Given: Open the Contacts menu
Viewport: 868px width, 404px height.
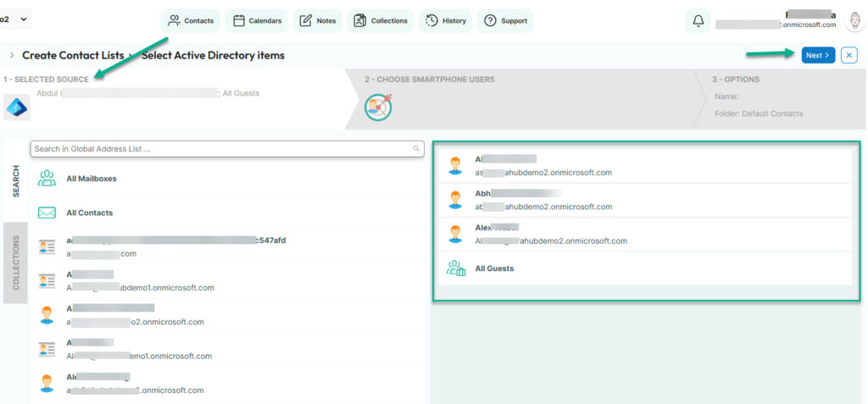Looking at the screenshot, I should tap(191, 21).
